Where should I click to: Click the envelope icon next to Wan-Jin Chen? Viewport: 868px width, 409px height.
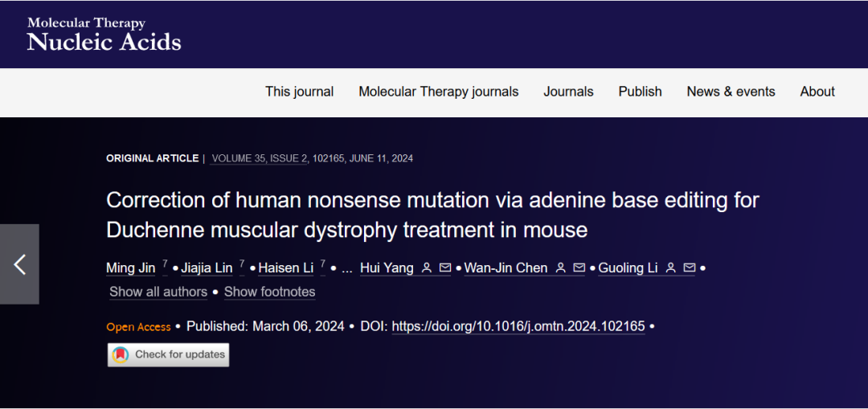pos(579,268)
